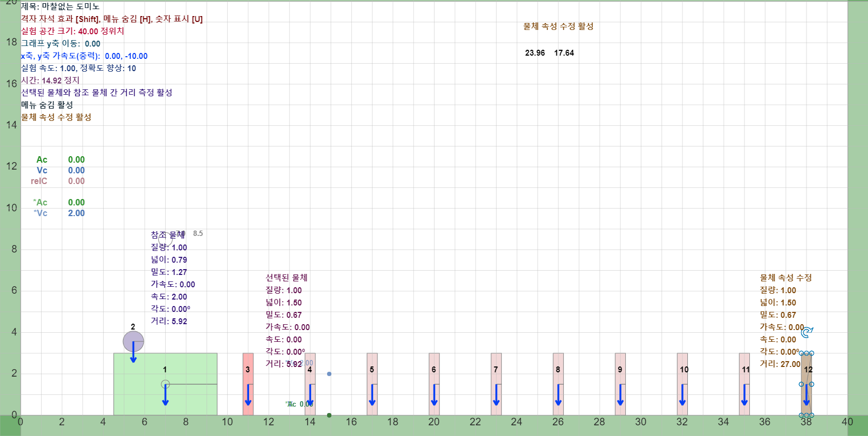Select the left-middle resize handle of domino 12
The image size is (868, 436).
click(801, 384)
